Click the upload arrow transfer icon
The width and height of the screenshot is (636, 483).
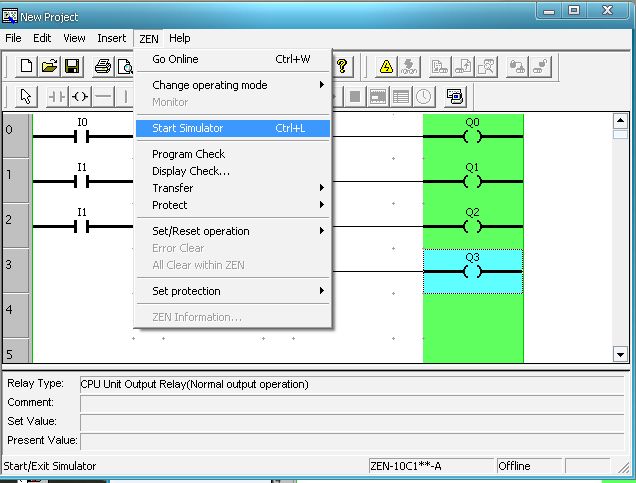[x=463, y=66]
